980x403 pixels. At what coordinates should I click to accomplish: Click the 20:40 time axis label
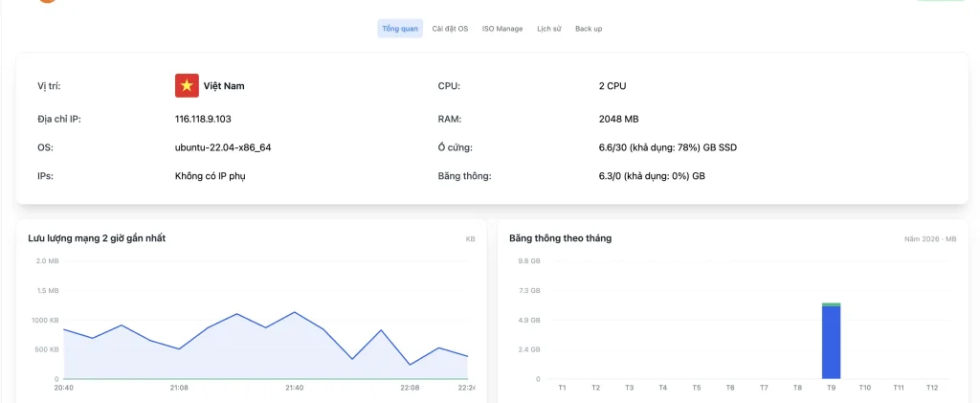[64, 388]
